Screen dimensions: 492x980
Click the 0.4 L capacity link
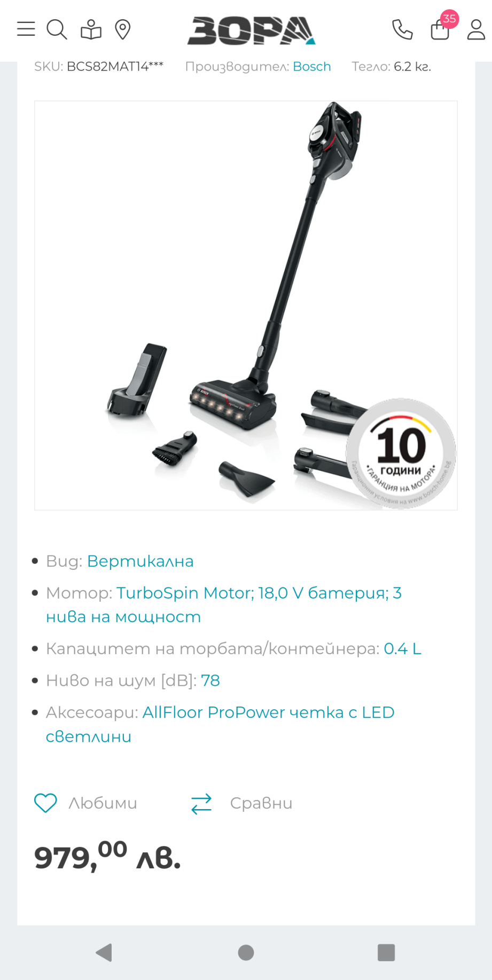pyautogui.click(x=402, y=648)
